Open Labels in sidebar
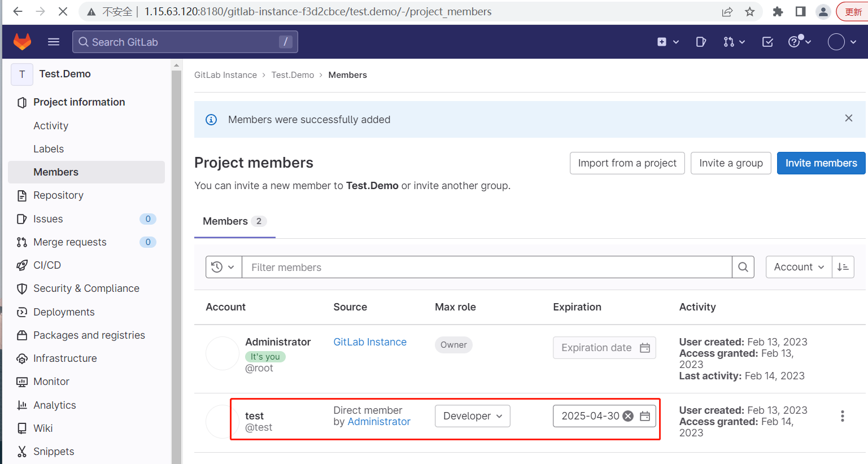The height and width of the screenshot is (464, 868). [49, 149]
